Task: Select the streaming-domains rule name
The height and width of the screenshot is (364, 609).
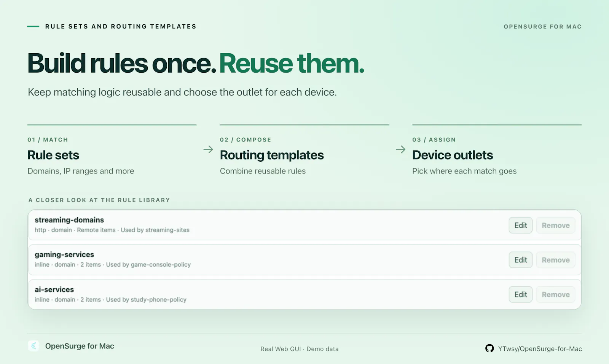Action: pos(69,220)
